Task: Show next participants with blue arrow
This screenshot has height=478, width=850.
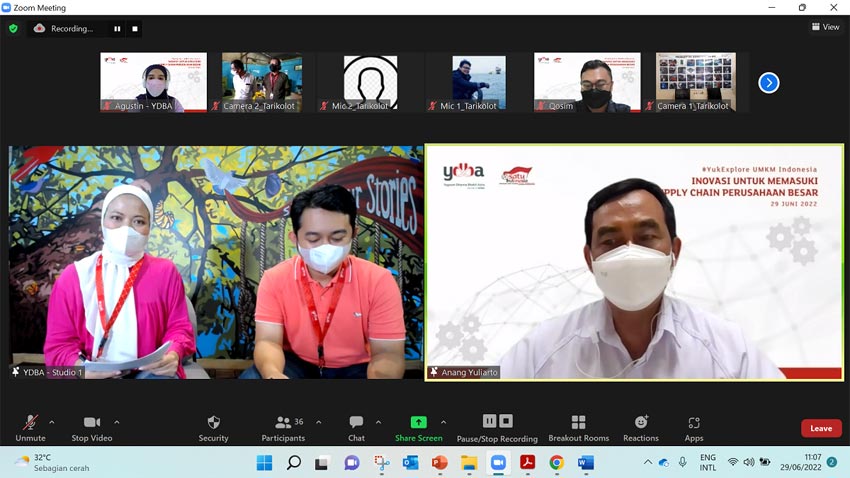Action: [769, 83]
